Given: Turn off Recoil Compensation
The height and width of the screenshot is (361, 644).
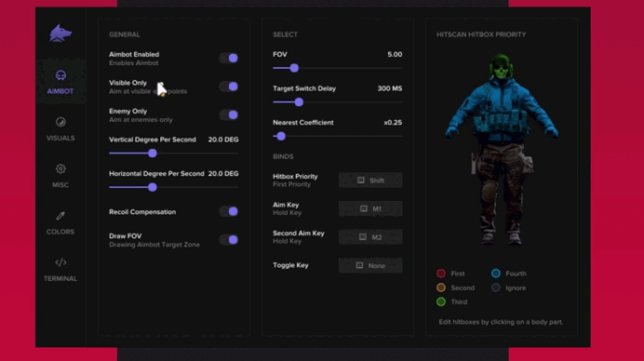Looking at the screenshot, I should [229, 211].
